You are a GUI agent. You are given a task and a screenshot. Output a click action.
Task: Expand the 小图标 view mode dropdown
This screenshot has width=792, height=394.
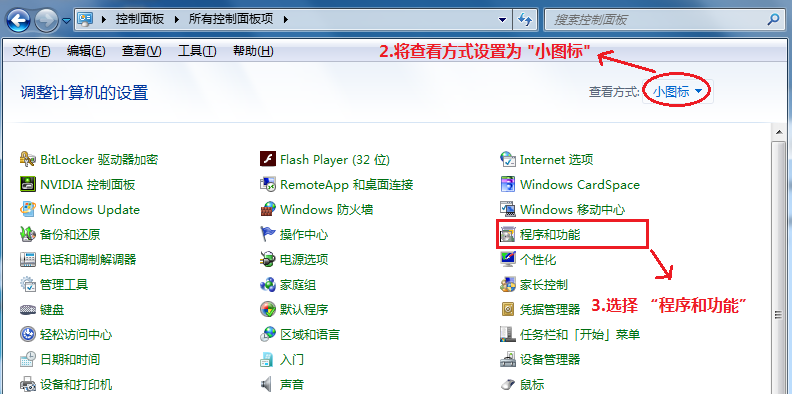click(x=677, y=91)
